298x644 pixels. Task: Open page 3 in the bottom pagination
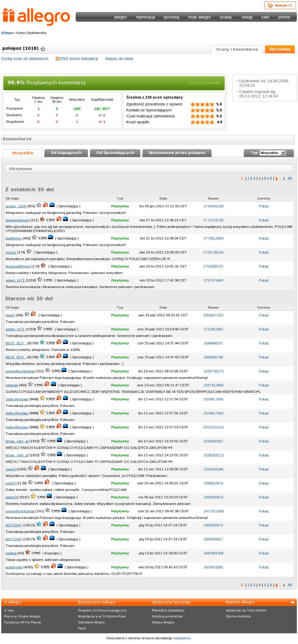pos(254,585)
